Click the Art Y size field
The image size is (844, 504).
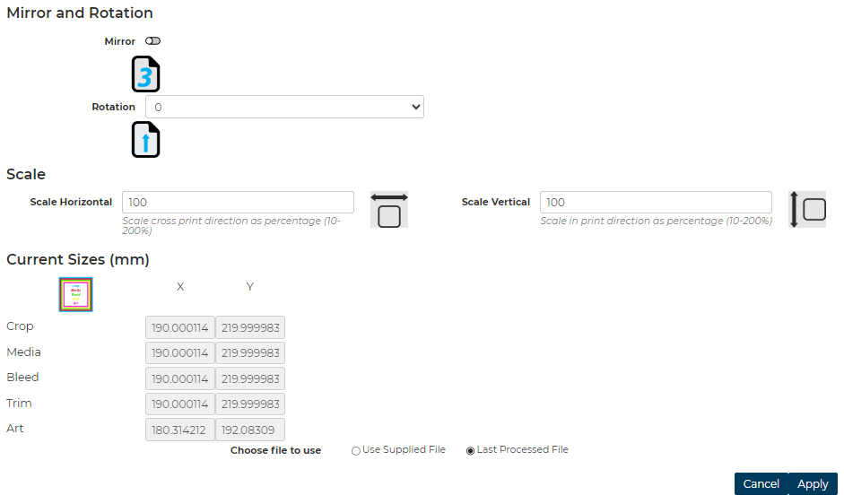249,430
